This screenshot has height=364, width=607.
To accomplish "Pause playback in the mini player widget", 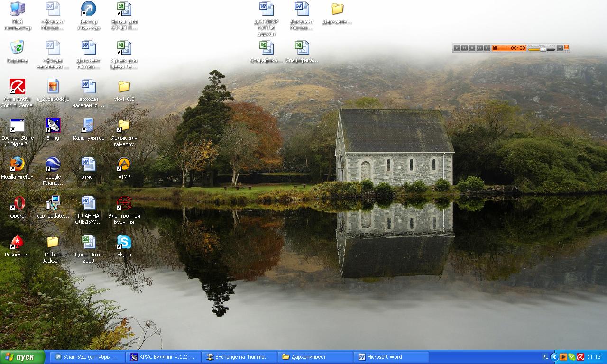I will [x=464, y=48].
